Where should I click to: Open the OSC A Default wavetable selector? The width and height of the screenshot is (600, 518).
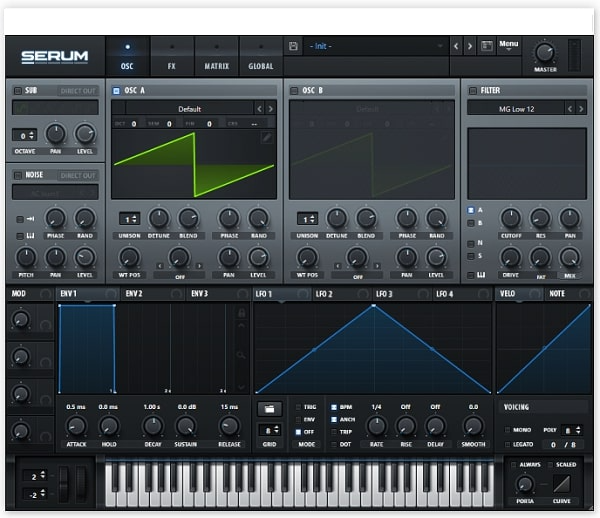pos(189,109)
